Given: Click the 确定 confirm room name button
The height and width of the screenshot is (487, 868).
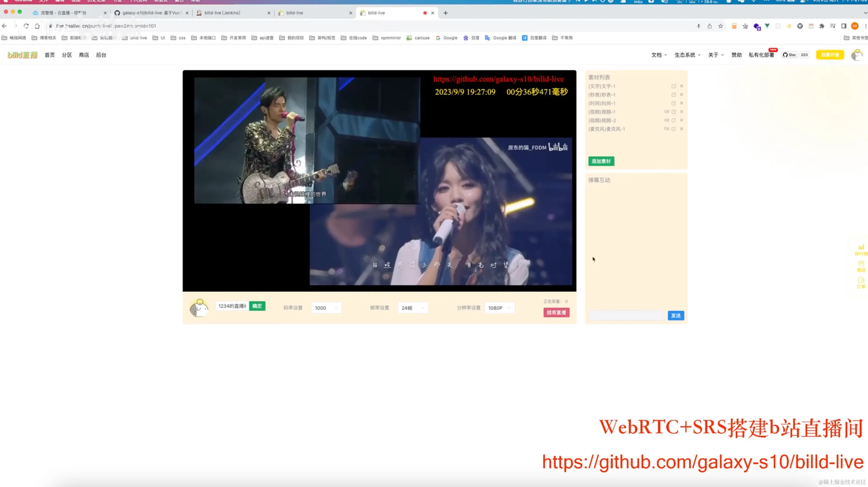Looking at the screenshot, I should [x=257, y=306].
